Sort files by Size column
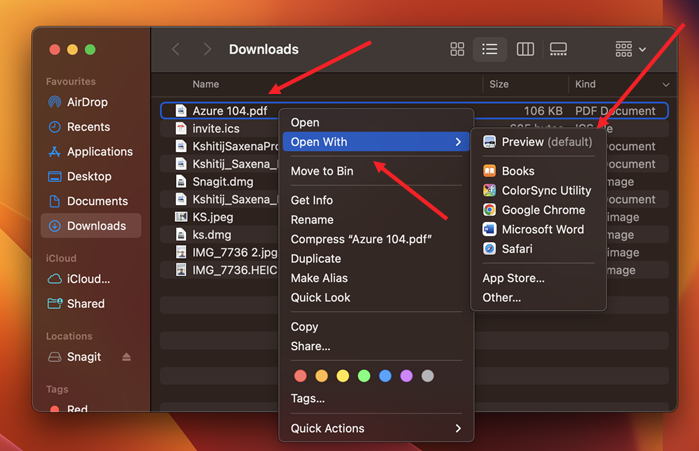This screenshot has height=451, width=699. point(499,84)
